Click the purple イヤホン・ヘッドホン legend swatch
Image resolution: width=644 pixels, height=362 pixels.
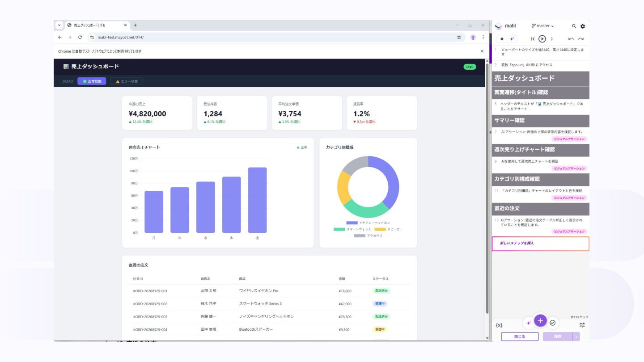tap(352, 223)
